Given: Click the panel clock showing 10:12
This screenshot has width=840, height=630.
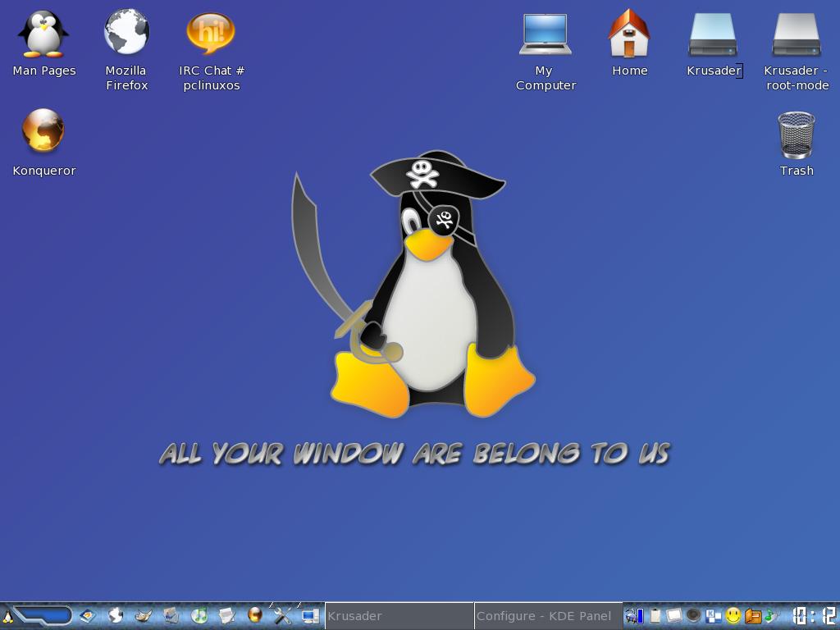Looking at the screenshot, I should (x=814, y=615).
